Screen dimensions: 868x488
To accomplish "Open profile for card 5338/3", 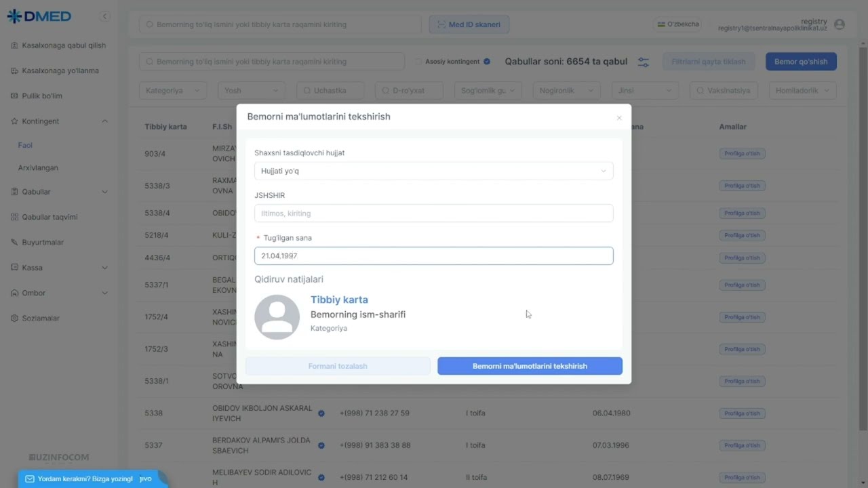I will pyautogui.click(x=743, y=186).
